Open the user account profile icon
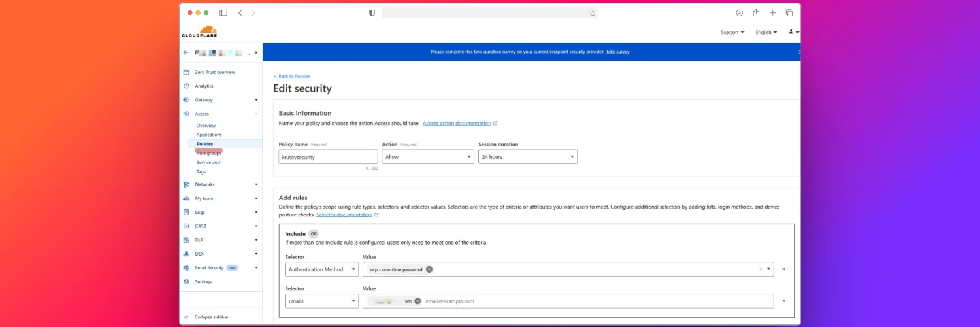The image size is (980, 327). [792, 32]
